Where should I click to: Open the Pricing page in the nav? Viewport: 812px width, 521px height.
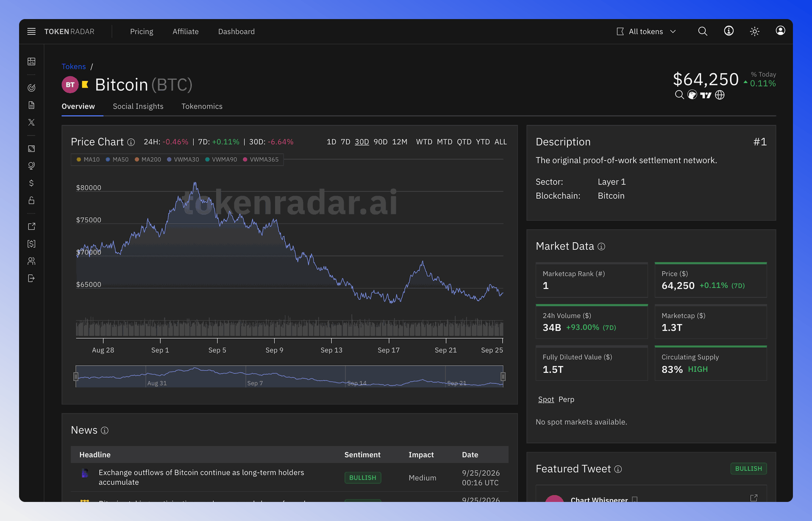pos(142,31)
